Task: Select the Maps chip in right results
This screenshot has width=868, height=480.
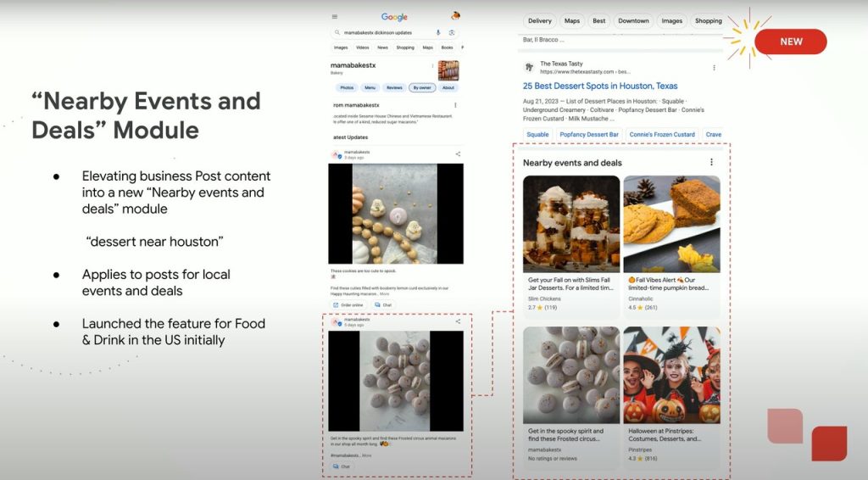Action: point(572,21)
